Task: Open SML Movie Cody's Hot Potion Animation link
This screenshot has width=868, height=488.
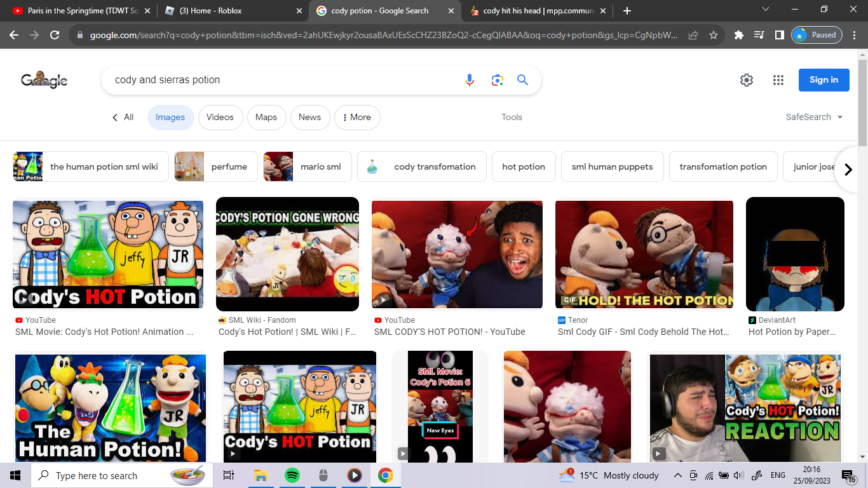Action: coord(104,332)
